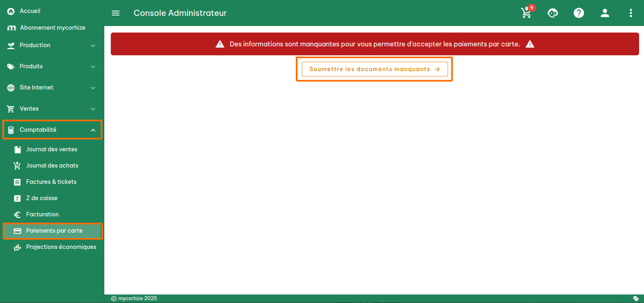Image resolution: width=644 pixels, height=303 pixels.
Task: Expand the Ventes menu chevron
Action: pyautogui.click(x=93, y=109)
